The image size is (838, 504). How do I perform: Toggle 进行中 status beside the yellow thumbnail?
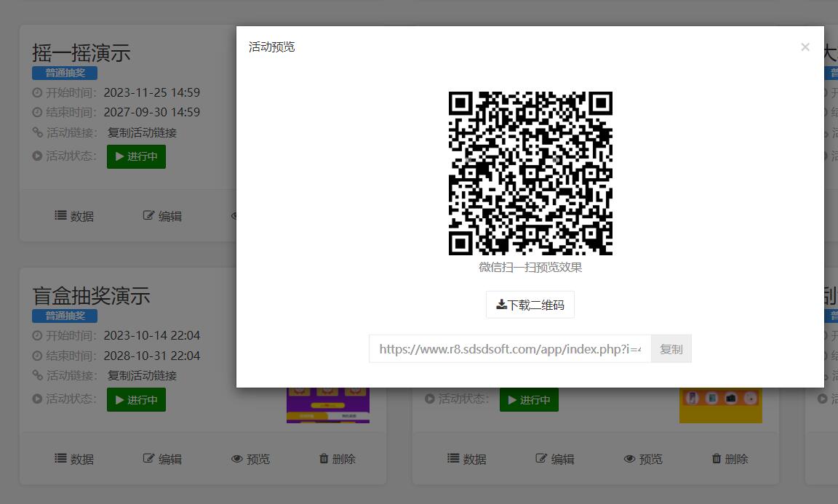tap(529, 400)
